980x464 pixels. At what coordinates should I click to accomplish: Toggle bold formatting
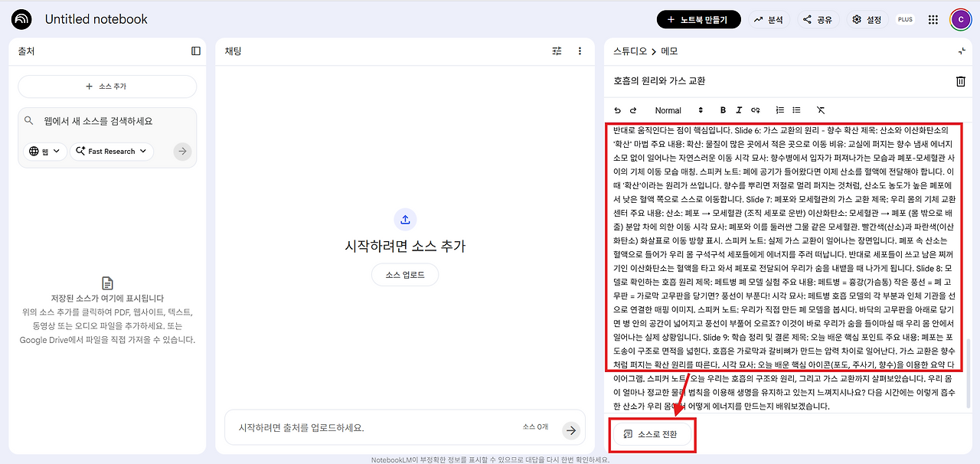[723, 110]
